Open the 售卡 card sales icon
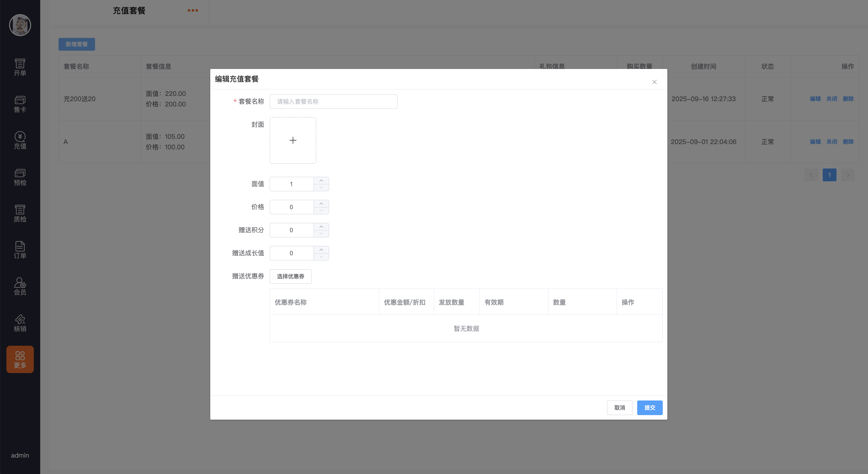Screen dimensions: 868x474 (20, 104)
